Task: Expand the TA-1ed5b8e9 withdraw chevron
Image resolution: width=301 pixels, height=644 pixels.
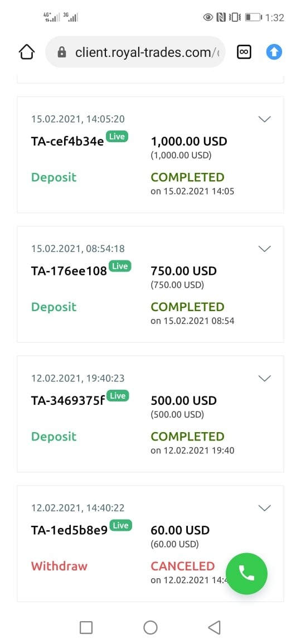Action: pyautogui.click(x=264, y=508)
